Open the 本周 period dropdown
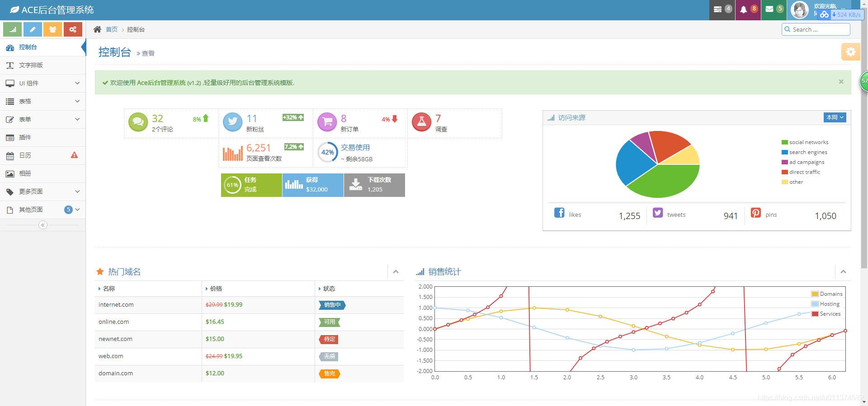The image size is (868, 406). click(835, 117)
